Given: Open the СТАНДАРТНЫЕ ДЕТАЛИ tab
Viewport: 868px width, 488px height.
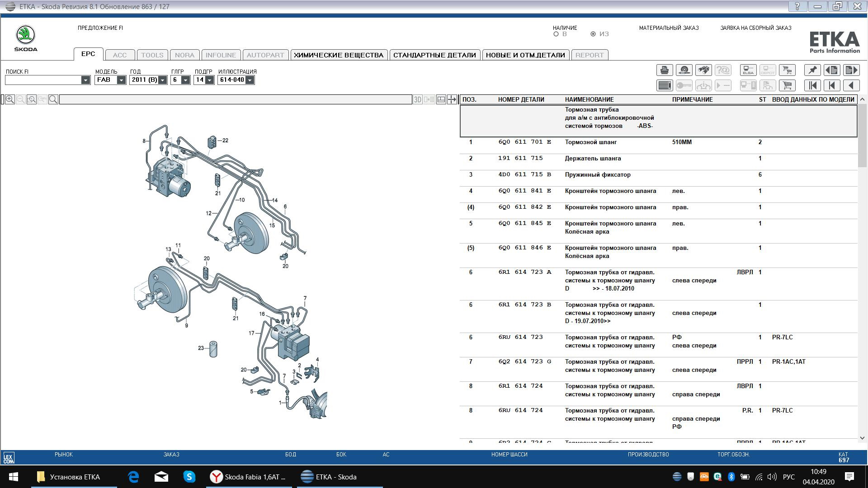Looking at the screenshot, I should tap(434, 55).
